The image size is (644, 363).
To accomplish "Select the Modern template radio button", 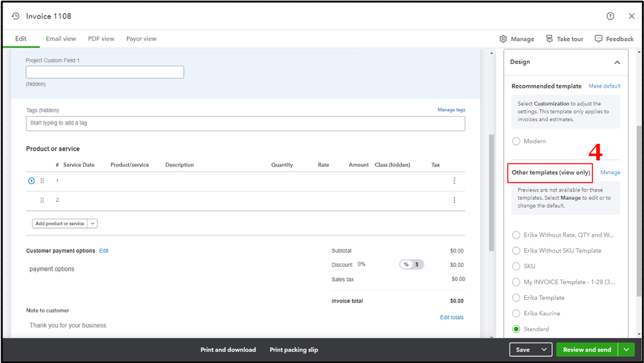I will click(516, 141).
